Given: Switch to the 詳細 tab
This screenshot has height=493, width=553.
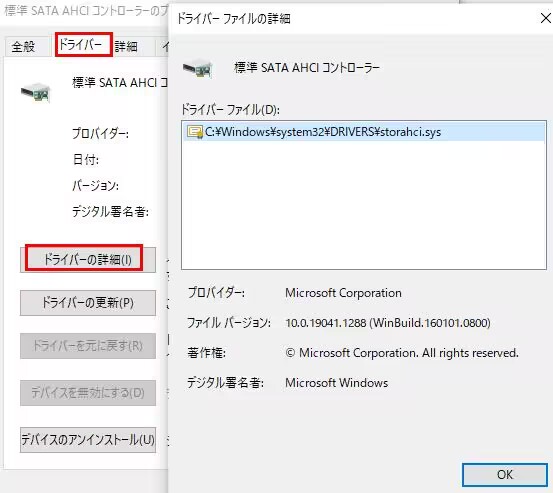Looking at the screenshot, I should (126, 47).
